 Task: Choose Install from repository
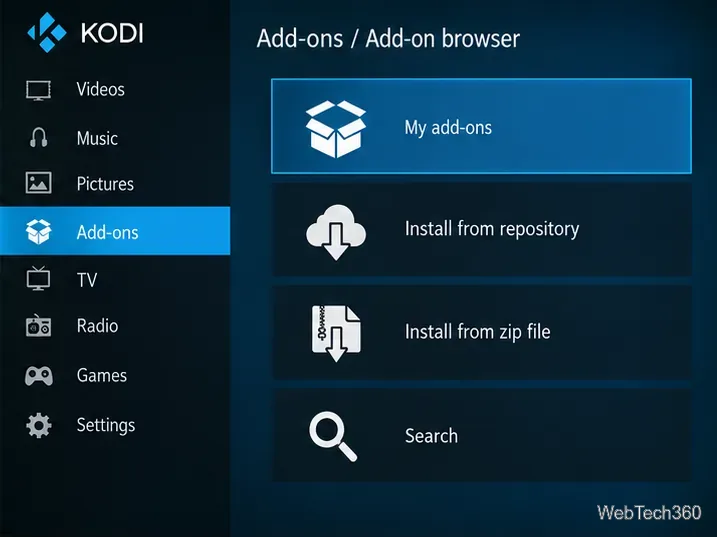coord(492,229)
